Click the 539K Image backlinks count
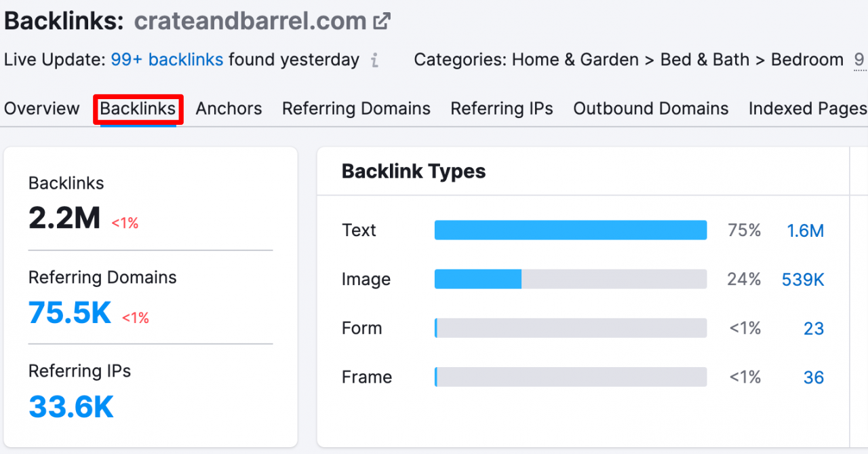Viewport: 868px width, 454px height. 803,280
